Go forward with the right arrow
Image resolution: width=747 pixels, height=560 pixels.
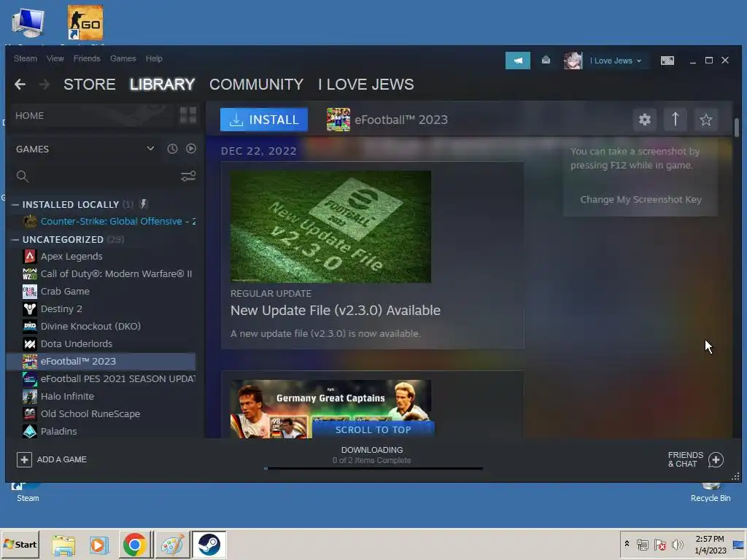[x=44, y=85]
